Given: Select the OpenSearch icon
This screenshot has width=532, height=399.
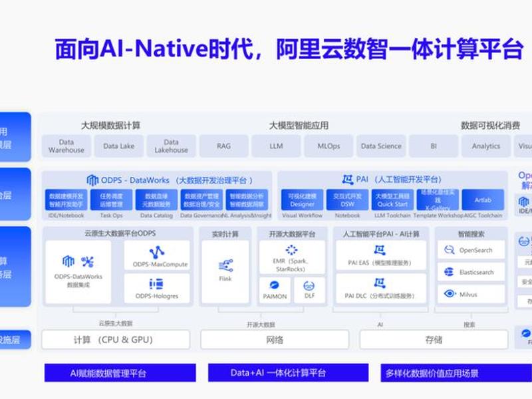Looking at the screenshot, I should (450, 250).
